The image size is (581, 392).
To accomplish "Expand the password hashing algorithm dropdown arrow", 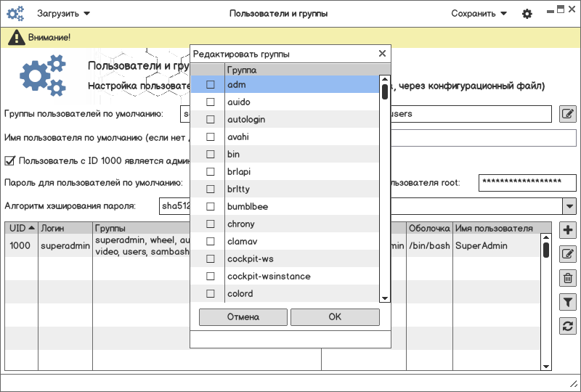I will (x=569, y=206).
